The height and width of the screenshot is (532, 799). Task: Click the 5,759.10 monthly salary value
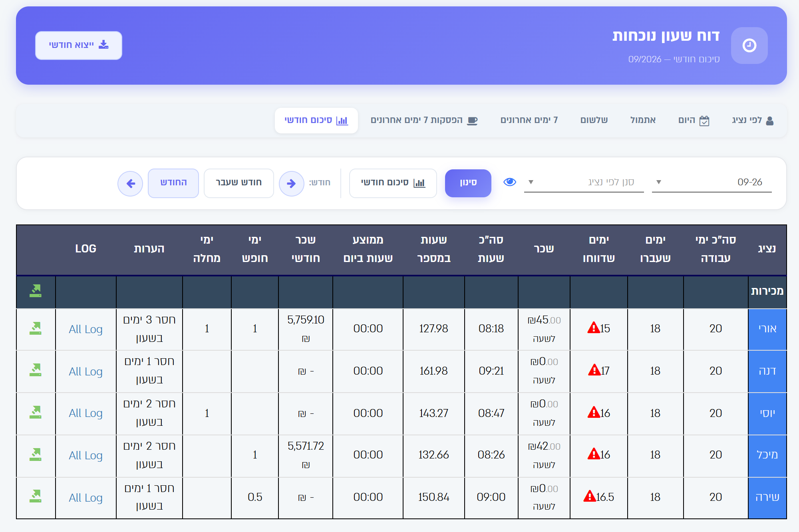pos(306,320)
